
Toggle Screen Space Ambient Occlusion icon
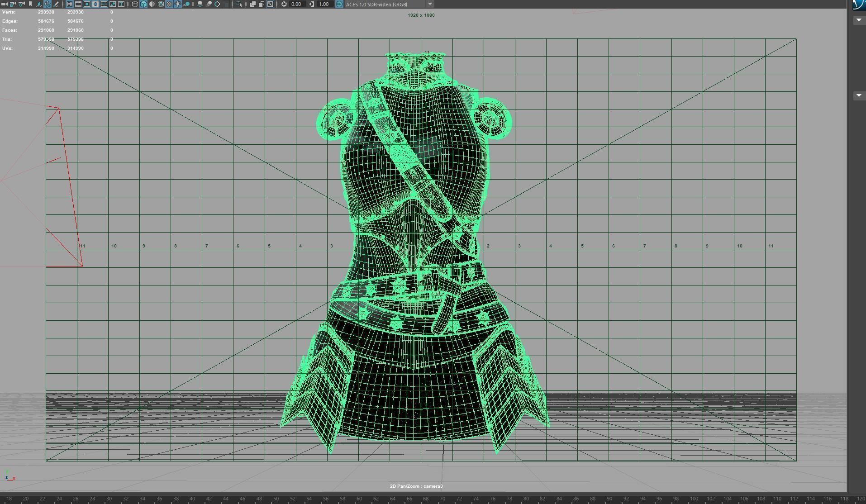[200, 4]
